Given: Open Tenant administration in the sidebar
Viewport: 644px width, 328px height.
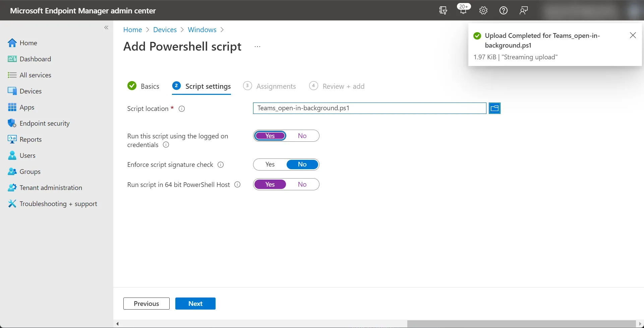Looking at the screenshot, I should coord(51,188).
